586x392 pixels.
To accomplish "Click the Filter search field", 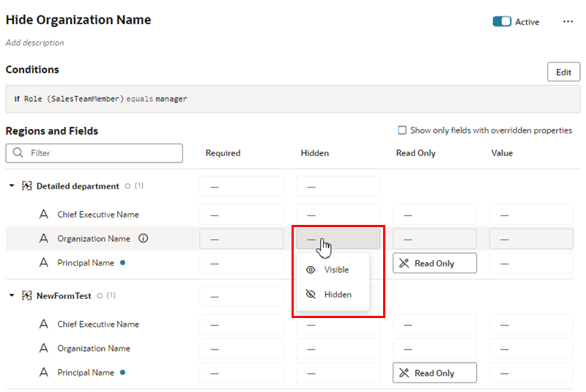I will 94,153.
